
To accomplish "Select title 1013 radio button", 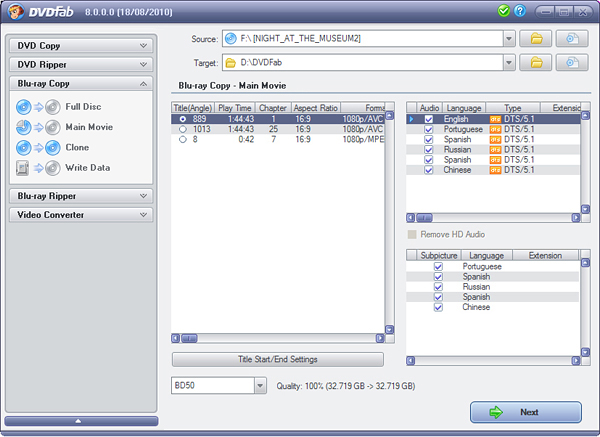I will click(x=183, y=129).
